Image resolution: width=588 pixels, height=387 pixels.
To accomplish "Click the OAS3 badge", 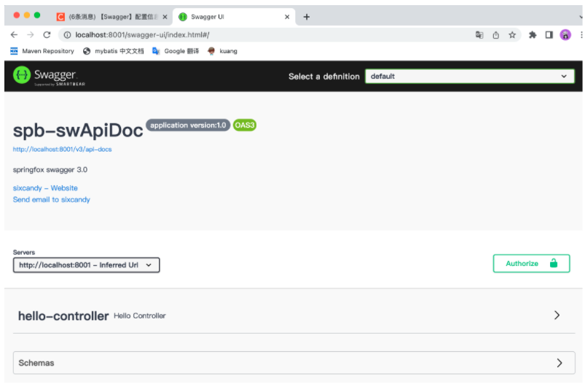I will [245, 125].
